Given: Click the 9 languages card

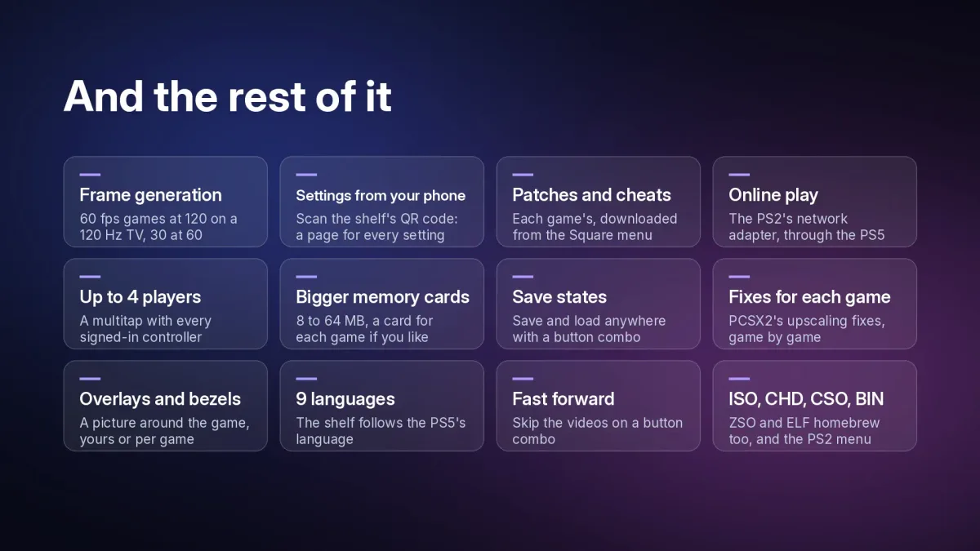Looking at the screenshot, I should (381, 406).
